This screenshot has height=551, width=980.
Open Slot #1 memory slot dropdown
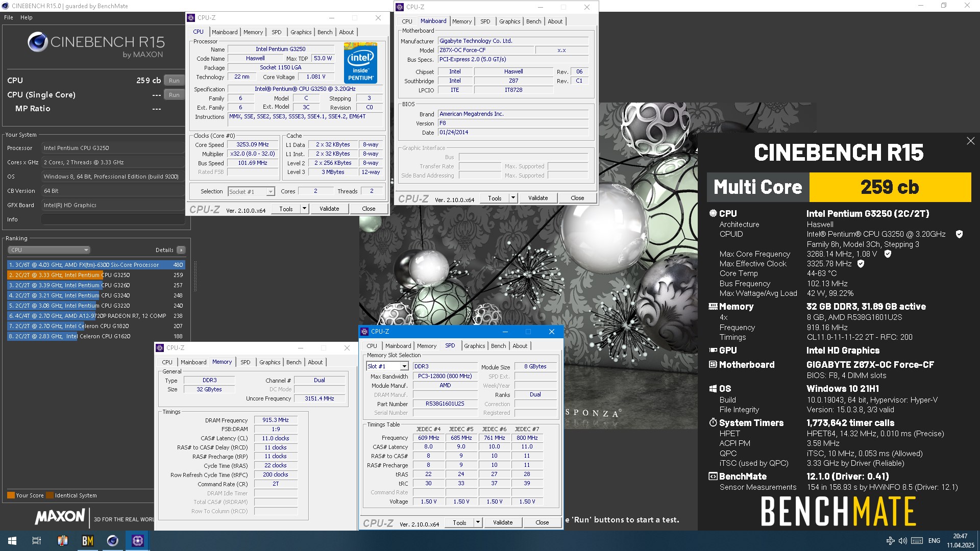387,366
